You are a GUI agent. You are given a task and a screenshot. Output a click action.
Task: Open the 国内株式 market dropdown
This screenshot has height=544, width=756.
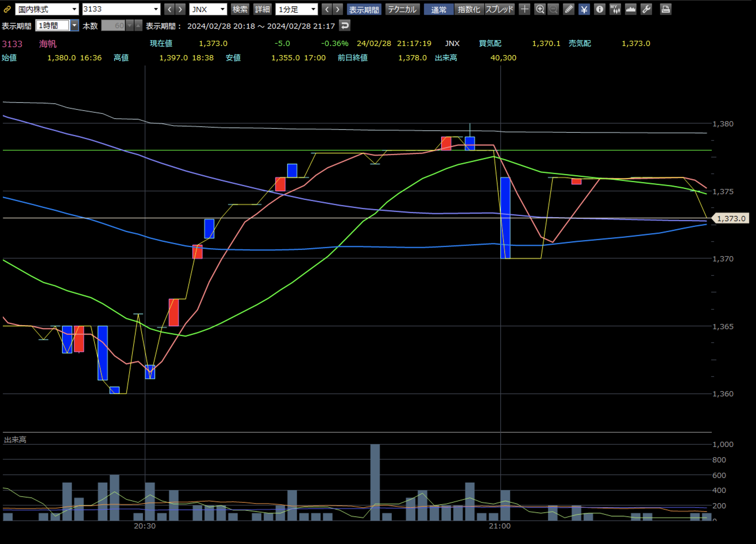click(x=47, y=9)
